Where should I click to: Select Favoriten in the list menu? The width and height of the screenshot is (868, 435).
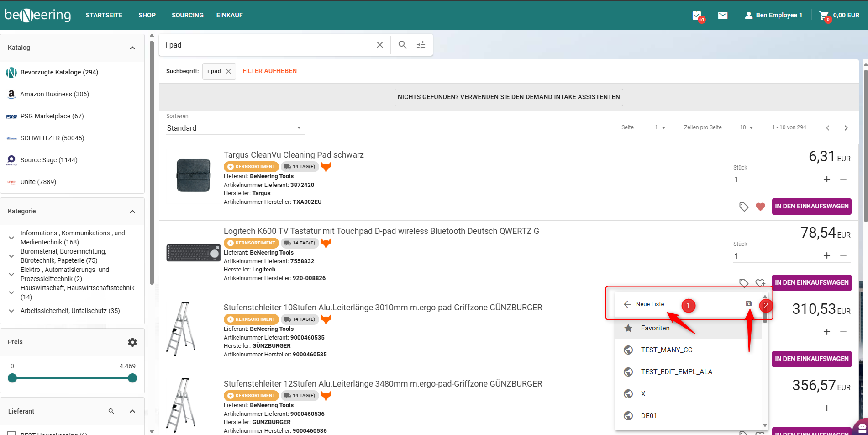pos(655,328)
